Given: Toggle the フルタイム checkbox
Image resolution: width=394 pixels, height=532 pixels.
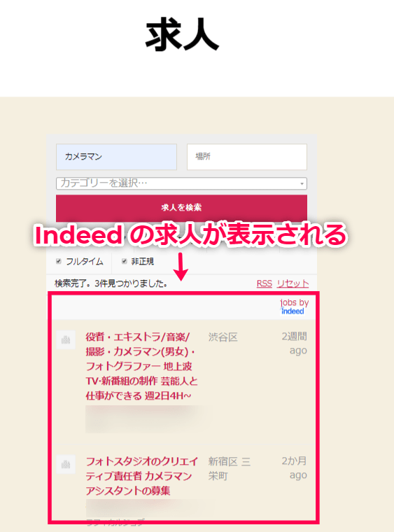Looking at the screenshot, I should click(x=59, y=261).
